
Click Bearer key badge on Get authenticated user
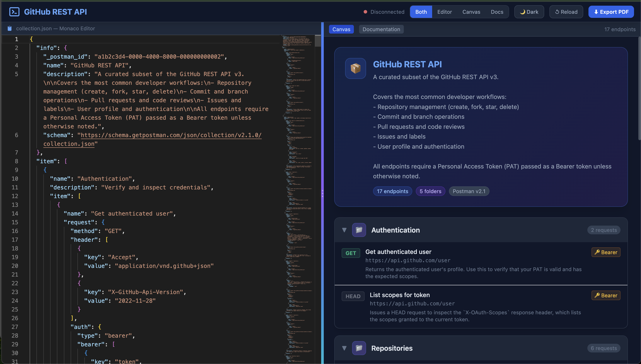tap(605, 252)
